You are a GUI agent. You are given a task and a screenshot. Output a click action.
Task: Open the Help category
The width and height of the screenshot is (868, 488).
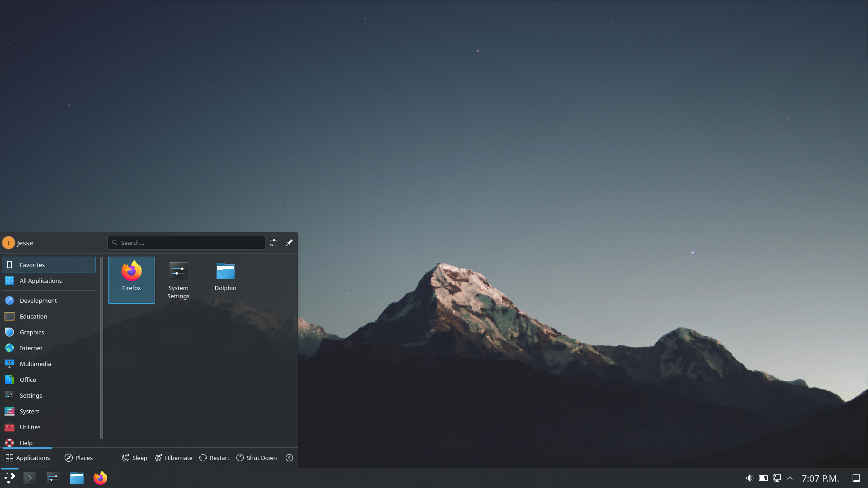pos(49,442)
